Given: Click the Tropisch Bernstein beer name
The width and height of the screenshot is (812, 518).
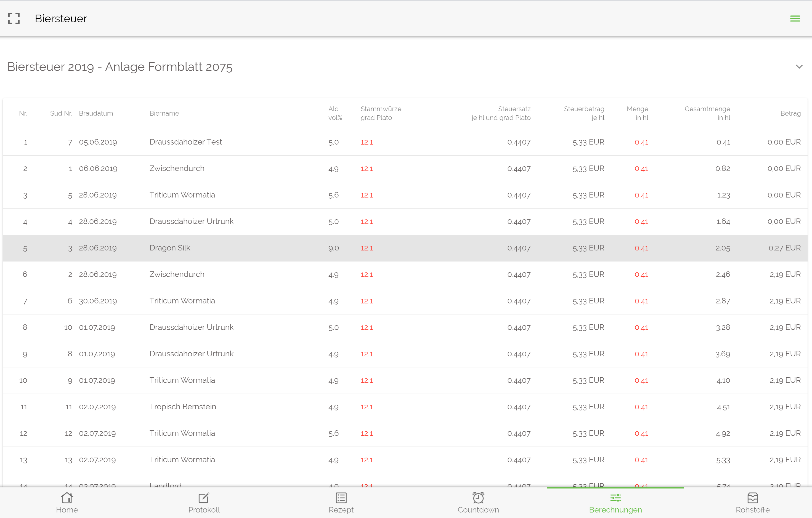Looking at the screenshot, I should point(182,407).
